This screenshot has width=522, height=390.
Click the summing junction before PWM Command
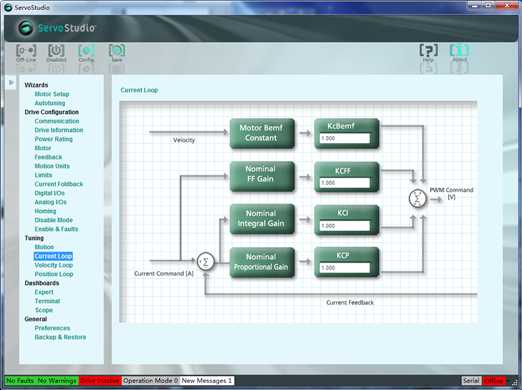417,199
